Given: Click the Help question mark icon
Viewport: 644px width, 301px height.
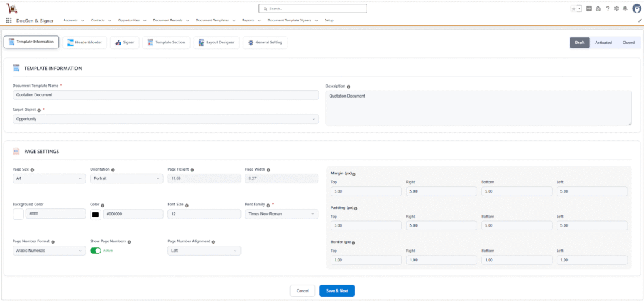Looking at the screenshot, I should tap(607, 8).
